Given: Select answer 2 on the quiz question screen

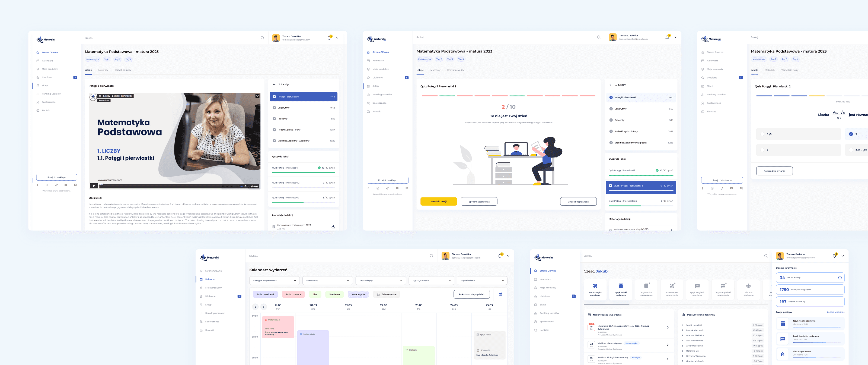Looking at the screenshot, I should coord(798,150).
